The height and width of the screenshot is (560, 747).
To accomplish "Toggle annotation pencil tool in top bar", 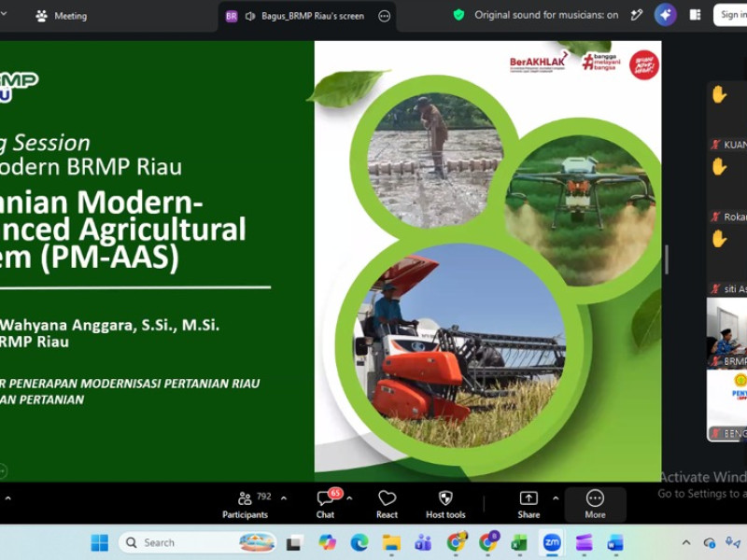I will point(637,15).
